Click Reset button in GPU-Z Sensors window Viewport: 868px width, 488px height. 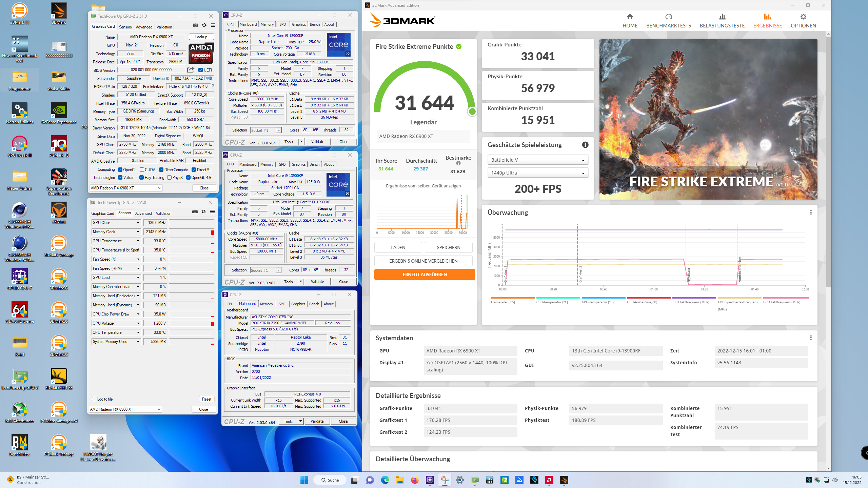point(206,399)
